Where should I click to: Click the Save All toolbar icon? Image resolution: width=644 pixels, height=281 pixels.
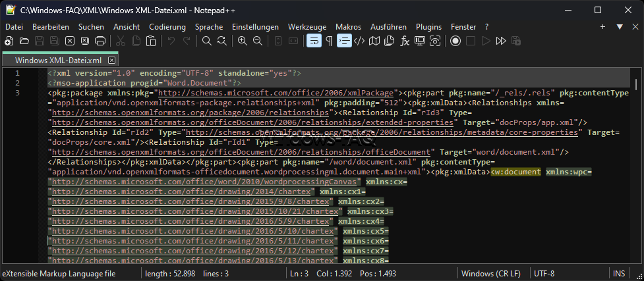55,41
